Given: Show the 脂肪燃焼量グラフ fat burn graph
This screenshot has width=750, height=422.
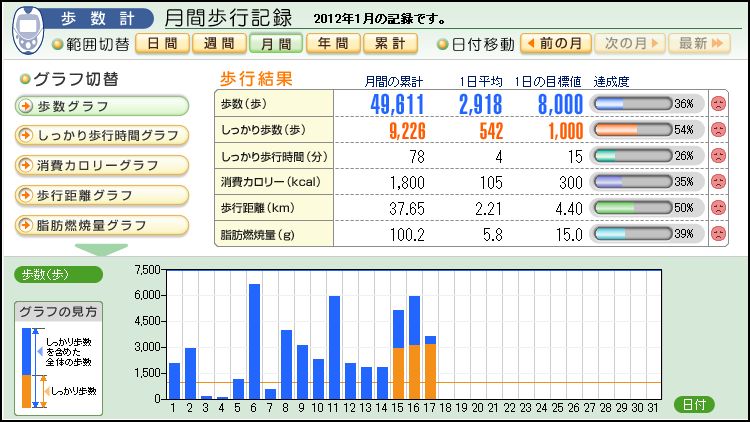Looking at the screenshot, I should 102,225.
